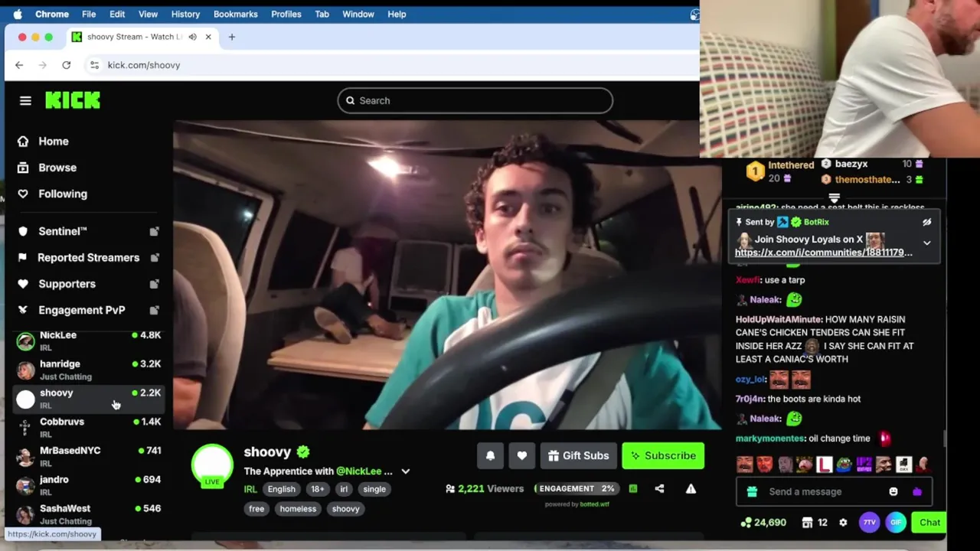The image size is (980, 551).
Task: Open the green engagement stats icon
Action: [x=633, y=488]
